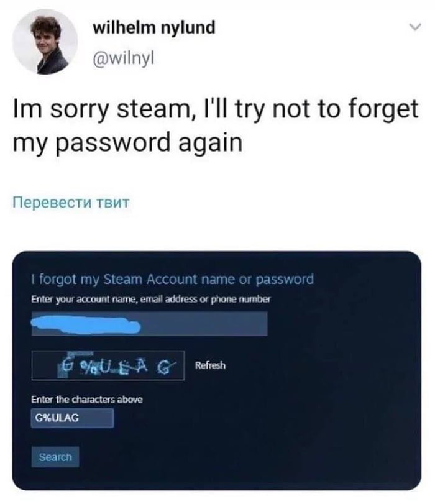Viewport: 435px width, 504px height.
Task: Click the Перевести твит link
Action: (71, 203)
